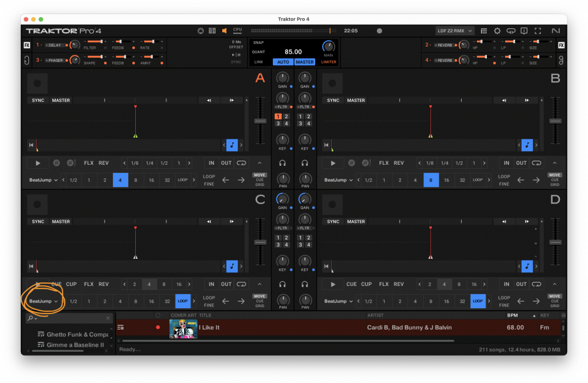Toggle keylock note icon on Deck D

pyautogui.click(x=527, y=266)
